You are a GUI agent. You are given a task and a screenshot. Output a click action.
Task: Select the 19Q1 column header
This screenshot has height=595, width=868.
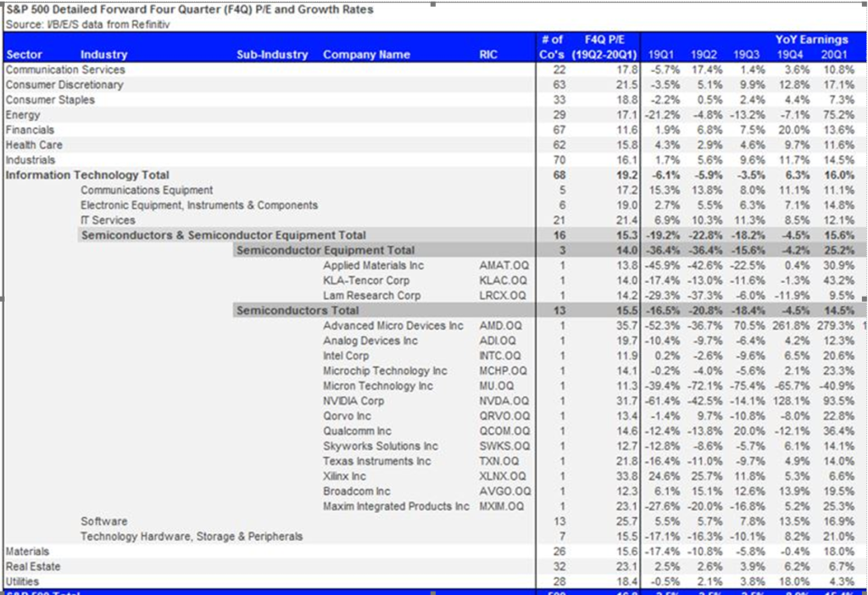662,54
